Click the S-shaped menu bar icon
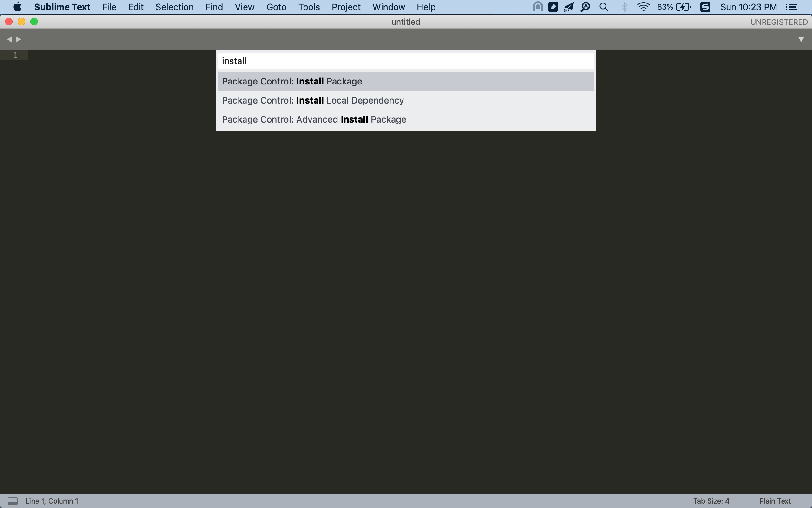The width and height of the screenshot is (812, 508). [x=705, y=7]
